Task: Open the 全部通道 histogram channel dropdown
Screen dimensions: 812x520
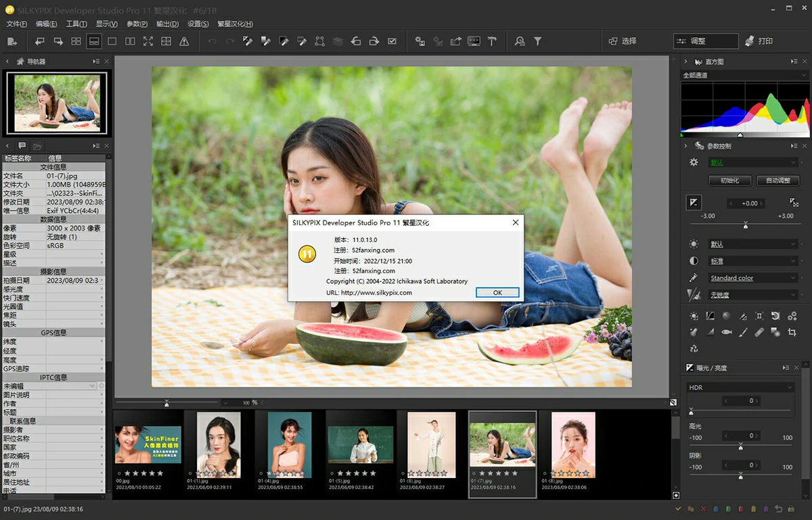Action: (744, 75)
